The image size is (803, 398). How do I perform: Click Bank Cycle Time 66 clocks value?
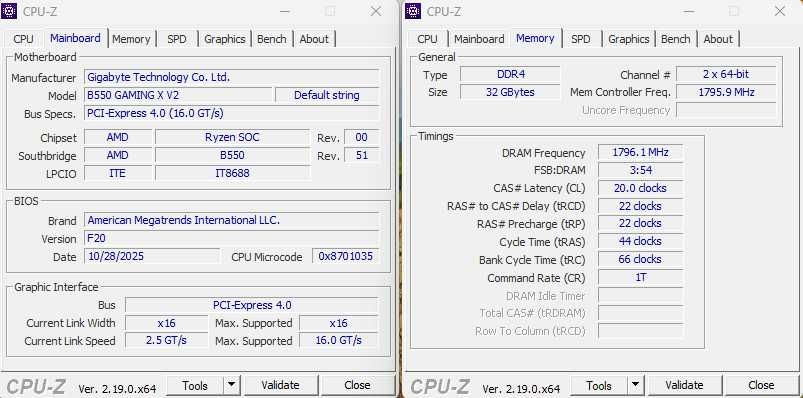(640, 259)
